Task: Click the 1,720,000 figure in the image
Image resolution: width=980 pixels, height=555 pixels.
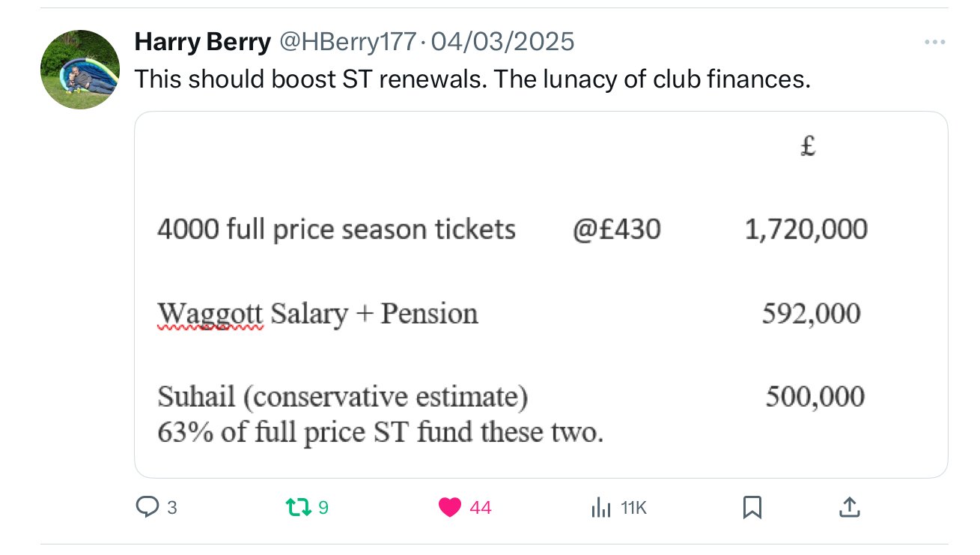Action: 806,229
